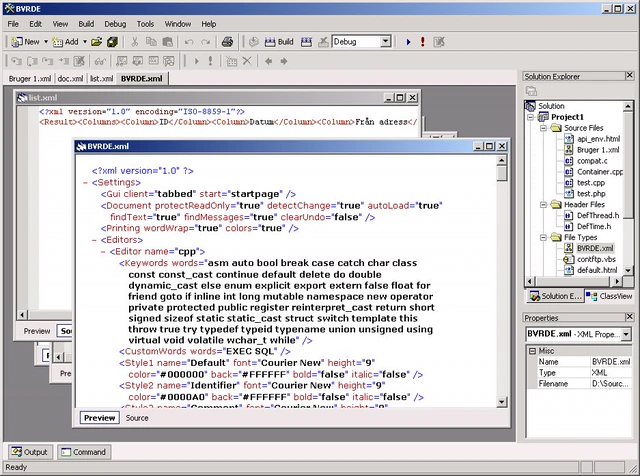Click the Undo arrow icon
Image resolution: width=640 pixels, height=476 pixels.
point(189,42)
